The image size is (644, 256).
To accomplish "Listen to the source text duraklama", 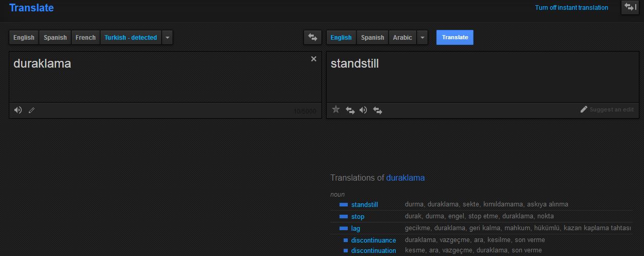I will (x=18, y=110).
